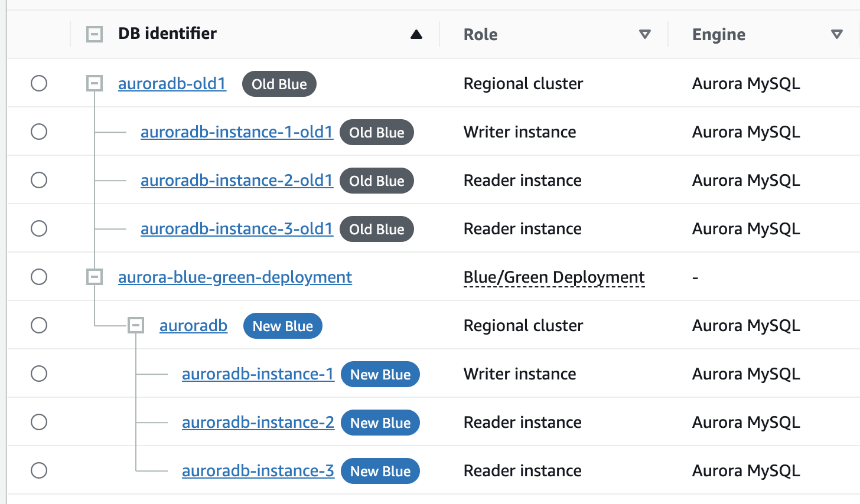The width and height of the screenshot is (860, 504).
Task: Click the Role column header
Action: 480,35
